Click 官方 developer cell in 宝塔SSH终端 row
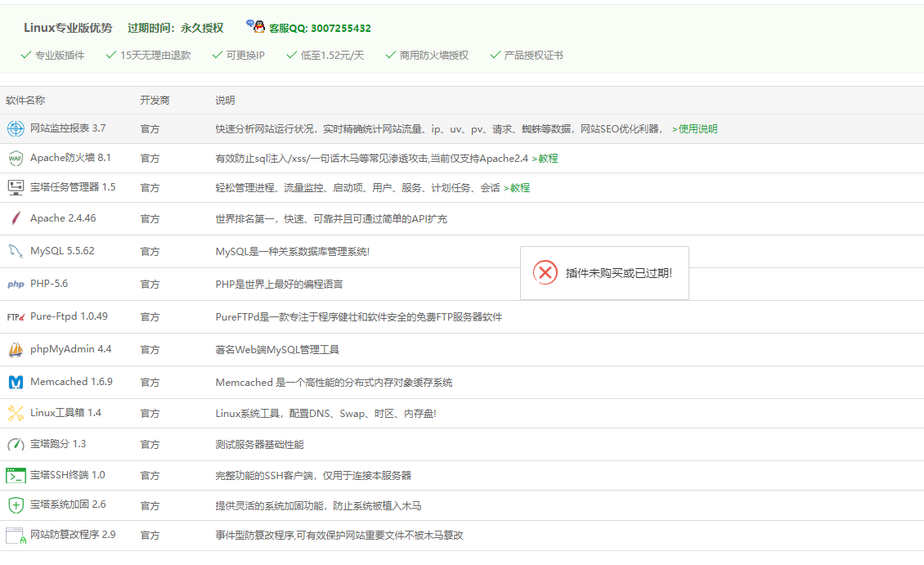The width and height of the screenshot is (924, 565). 150,475
